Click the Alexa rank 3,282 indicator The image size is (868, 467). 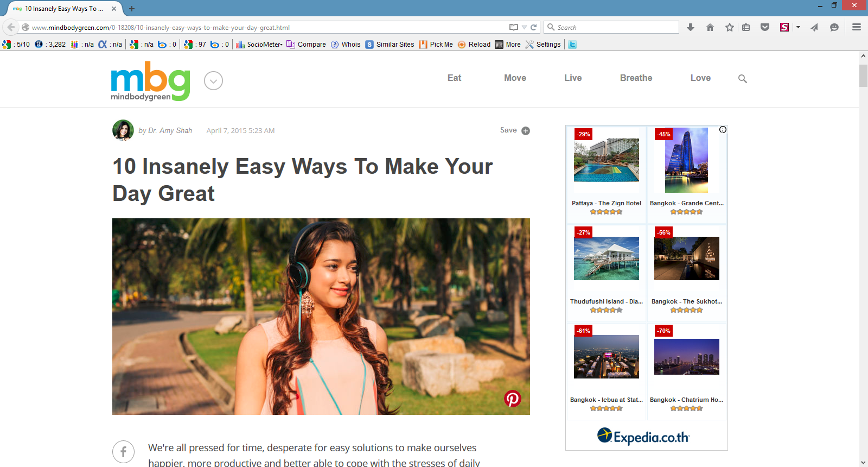(50, 45)
